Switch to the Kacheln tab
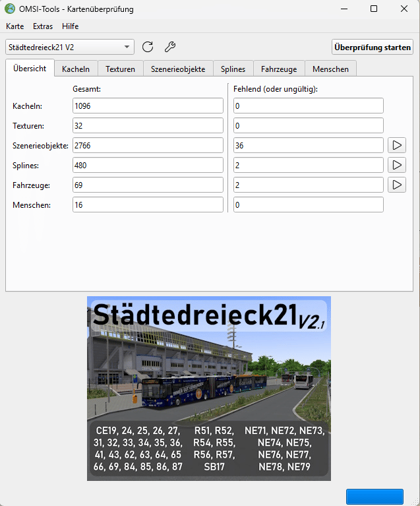420x506 pixels. (76, 69)
